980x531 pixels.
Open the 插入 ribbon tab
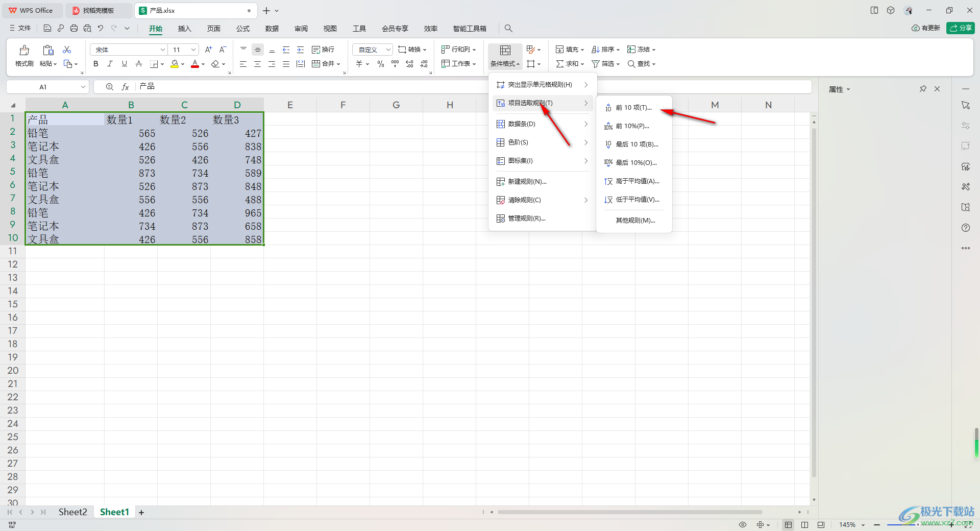(184, 29)
